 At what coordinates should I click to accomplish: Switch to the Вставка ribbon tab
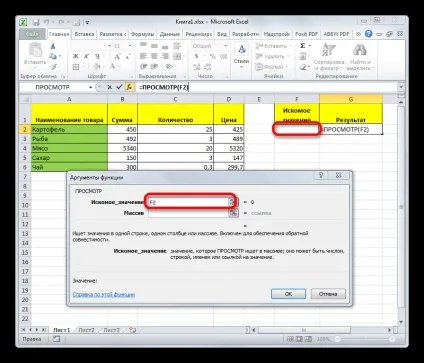coord(84,34)
